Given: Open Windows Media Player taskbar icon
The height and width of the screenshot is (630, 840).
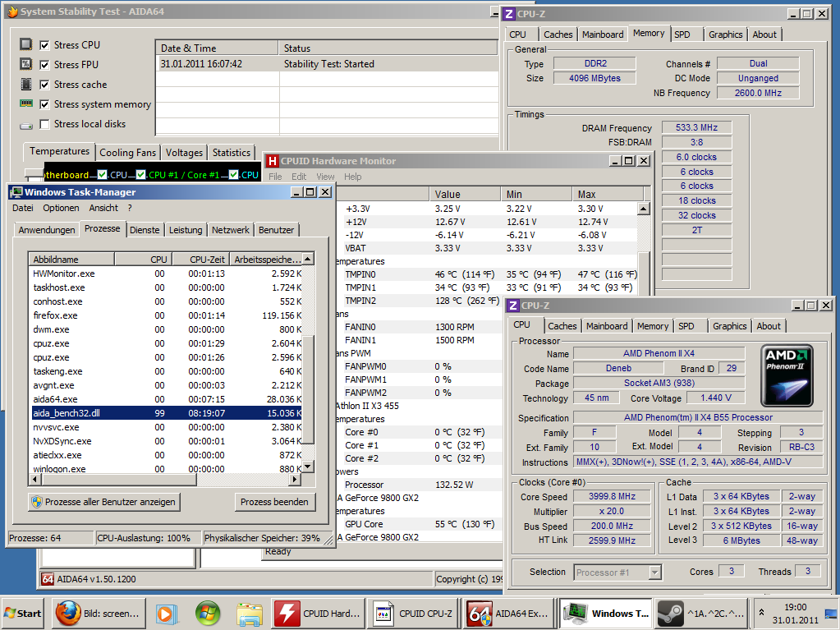Looking at the screenshot, I should (166, 614).
